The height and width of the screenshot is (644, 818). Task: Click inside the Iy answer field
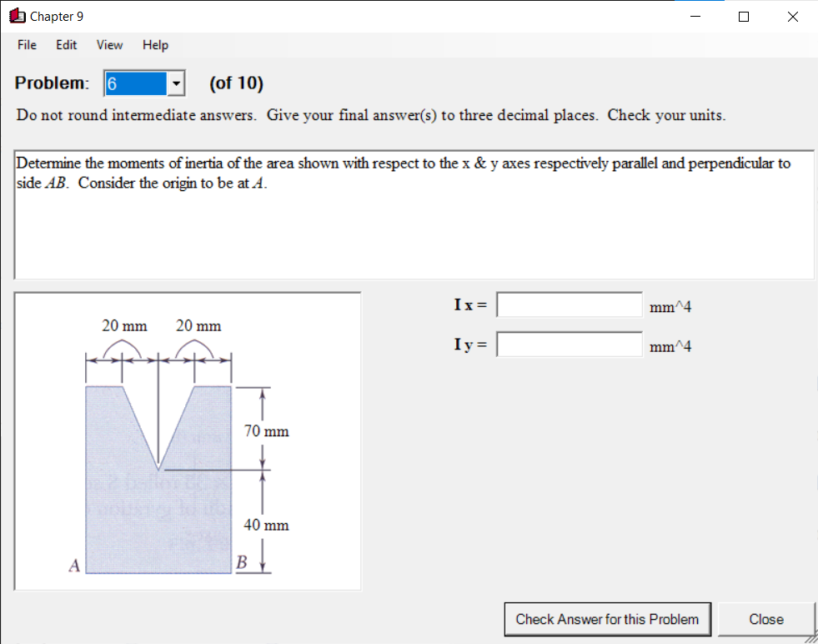(570, 344)
